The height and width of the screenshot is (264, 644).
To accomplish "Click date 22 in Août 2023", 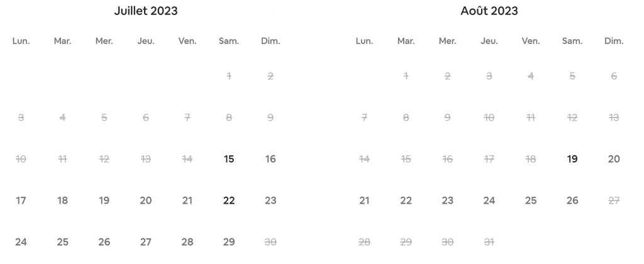I will coord(406,201).
